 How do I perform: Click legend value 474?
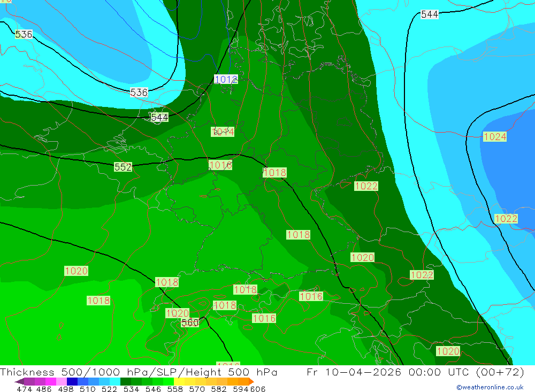(25, 389)
